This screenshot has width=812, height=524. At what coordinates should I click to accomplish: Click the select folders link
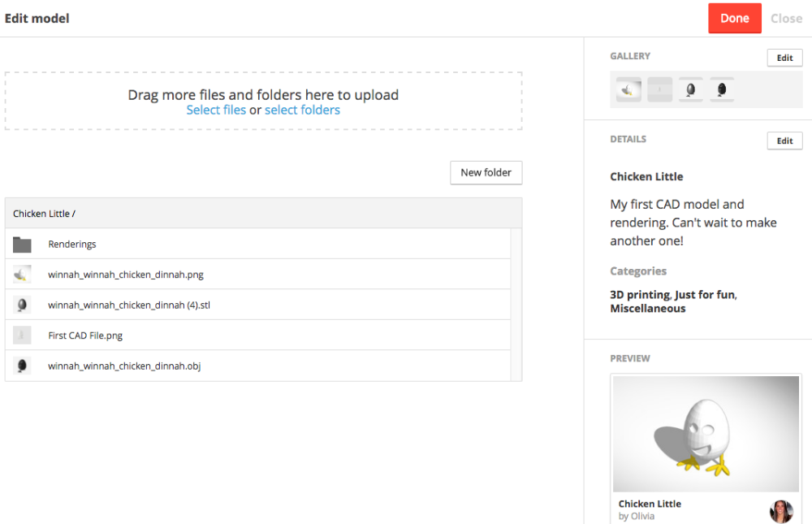tap(302, 110)
